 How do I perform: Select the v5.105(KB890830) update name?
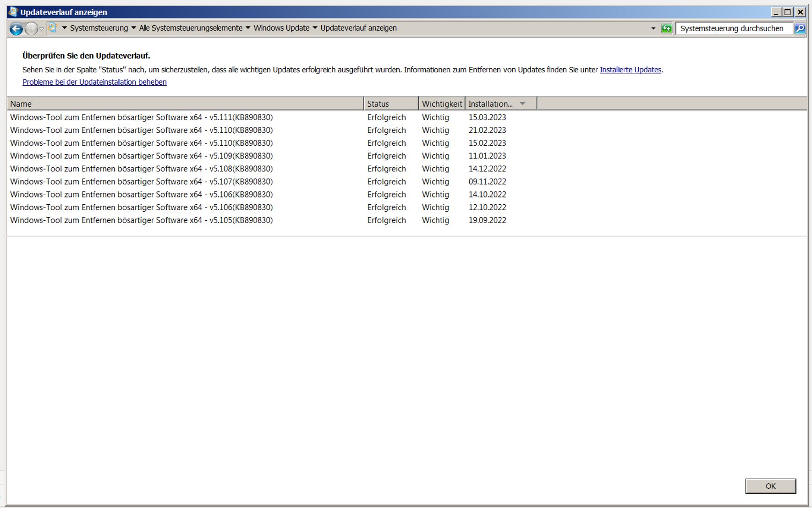tap(142, 220)
